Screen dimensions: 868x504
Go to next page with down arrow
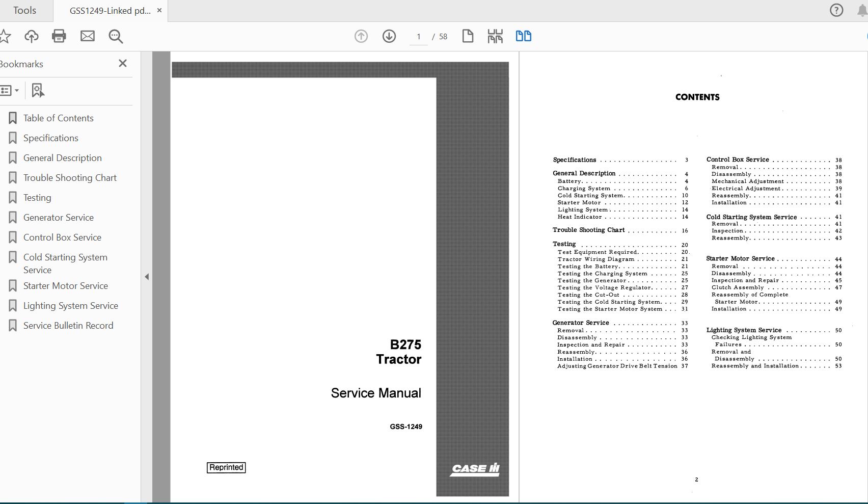pyautogui.click(x=389, y=36)
